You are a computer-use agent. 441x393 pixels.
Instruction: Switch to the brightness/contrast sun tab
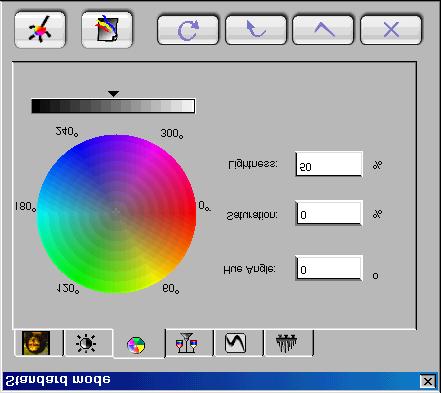88,343
